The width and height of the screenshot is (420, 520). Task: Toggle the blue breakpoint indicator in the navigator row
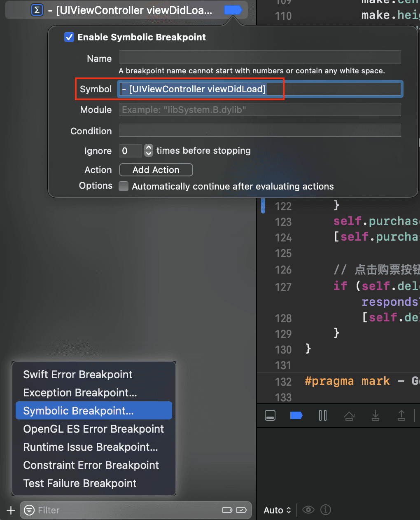(x=233, y=10)
